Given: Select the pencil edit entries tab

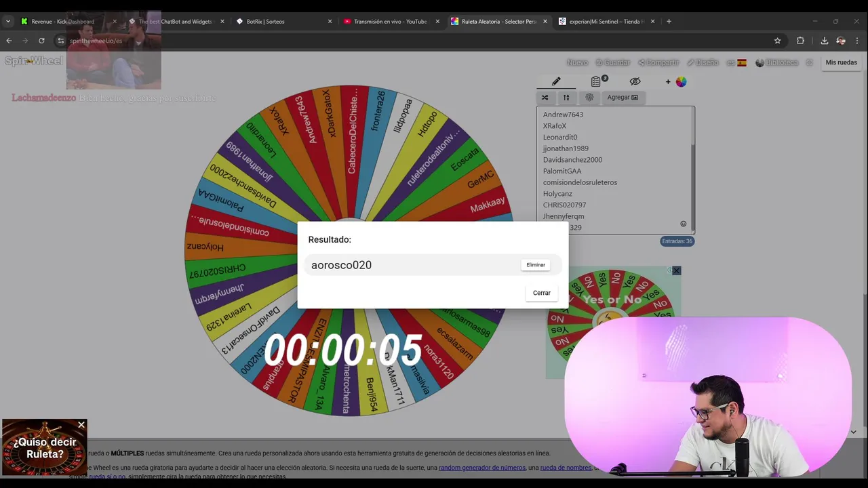Looking at the screenshot, I should tap(556, 81).
